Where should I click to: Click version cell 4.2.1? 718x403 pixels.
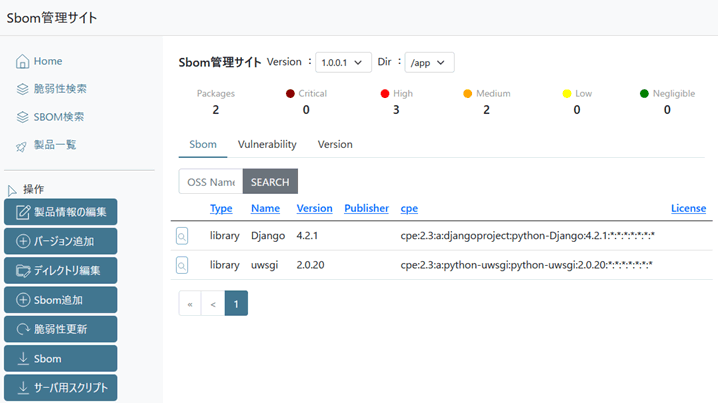click(x=307, y=236)
